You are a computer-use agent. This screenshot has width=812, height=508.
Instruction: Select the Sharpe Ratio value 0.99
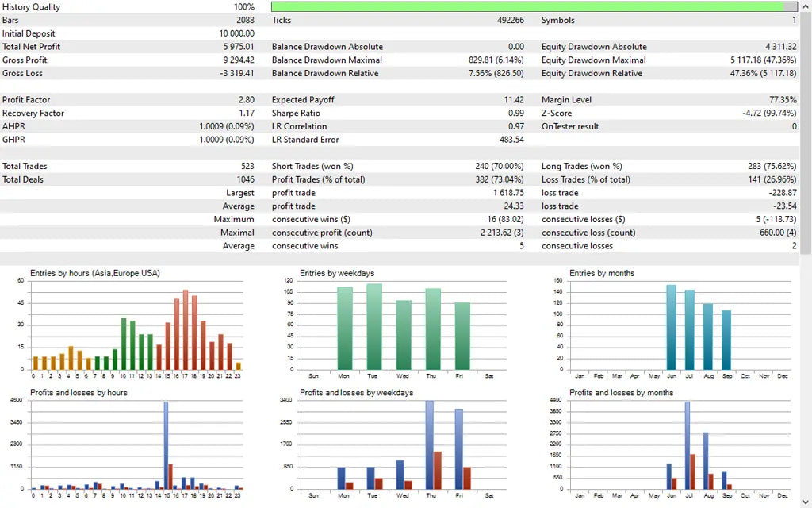click(x=516, y=113)
